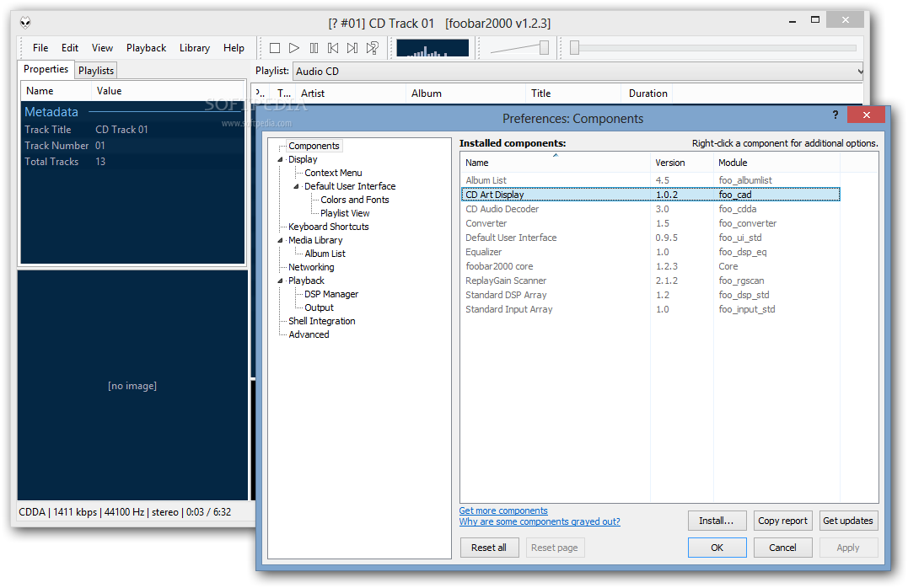Open the Library menu
This screenshot has width=908, height=588.
[195, 48]
